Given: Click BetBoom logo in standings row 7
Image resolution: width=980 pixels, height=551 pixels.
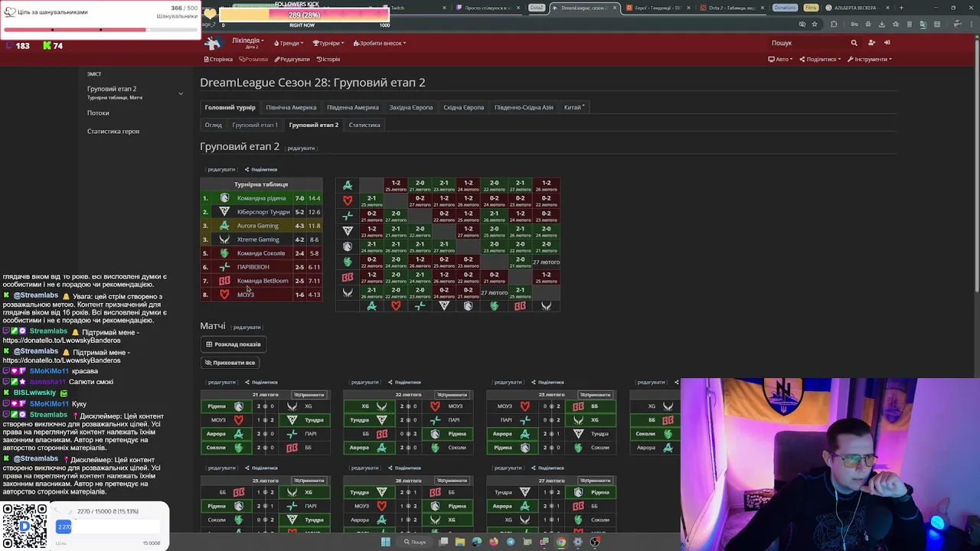Looking at the screenshot, I should pyautogui.click(x=224, y=281).
